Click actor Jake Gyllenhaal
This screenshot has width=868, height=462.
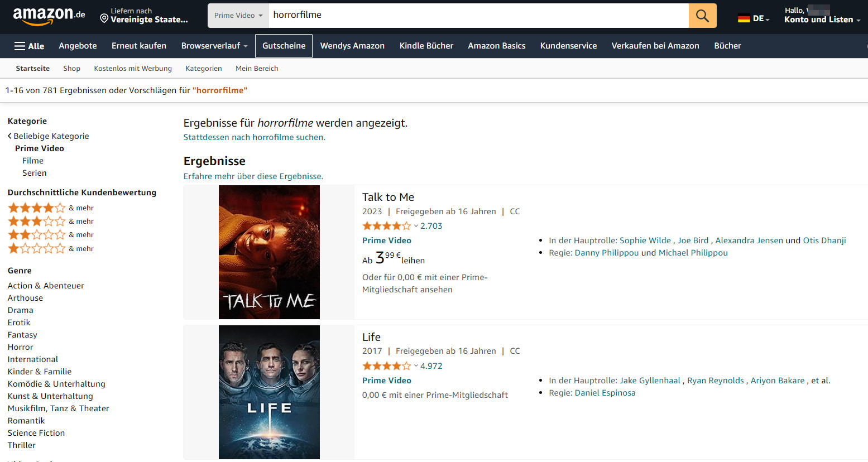coord(650,381)
